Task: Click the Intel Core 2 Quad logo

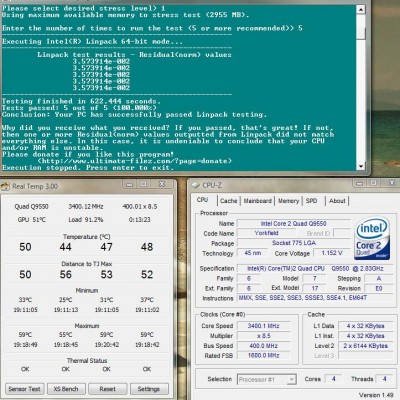Action: [x=372, y=239]
